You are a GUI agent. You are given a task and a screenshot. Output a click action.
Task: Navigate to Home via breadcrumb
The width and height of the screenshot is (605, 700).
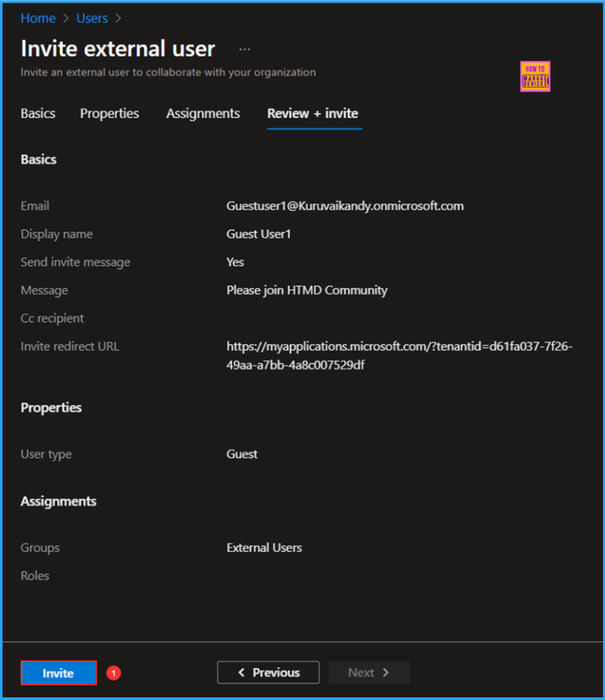pos(38,18)
